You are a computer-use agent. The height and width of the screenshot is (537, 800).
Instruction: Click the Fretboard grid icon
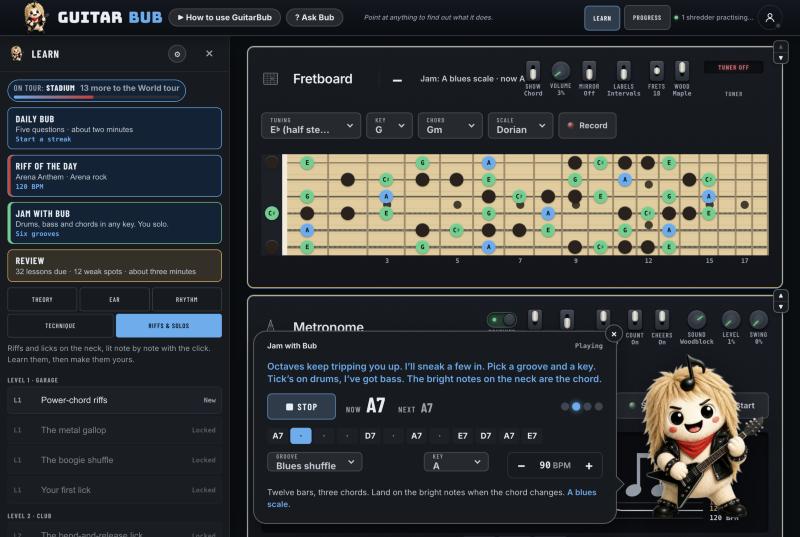270,79
